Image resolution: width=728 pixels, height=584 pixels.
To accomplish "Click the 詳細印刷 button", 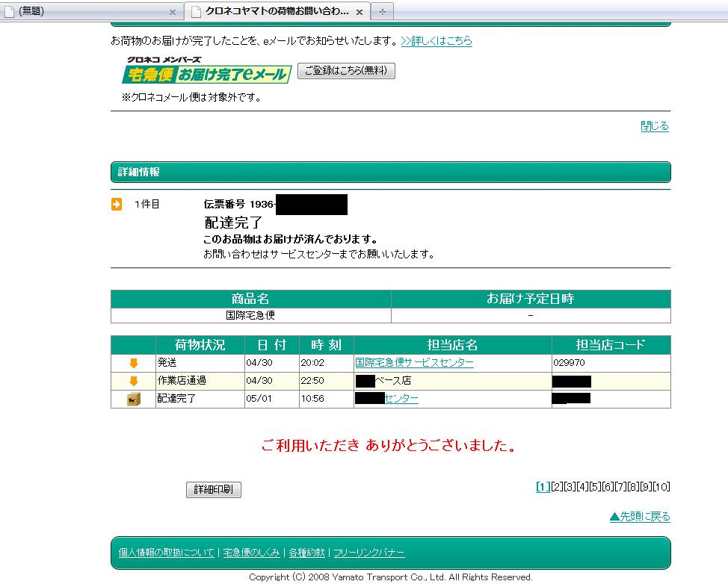I will [214, 489].
